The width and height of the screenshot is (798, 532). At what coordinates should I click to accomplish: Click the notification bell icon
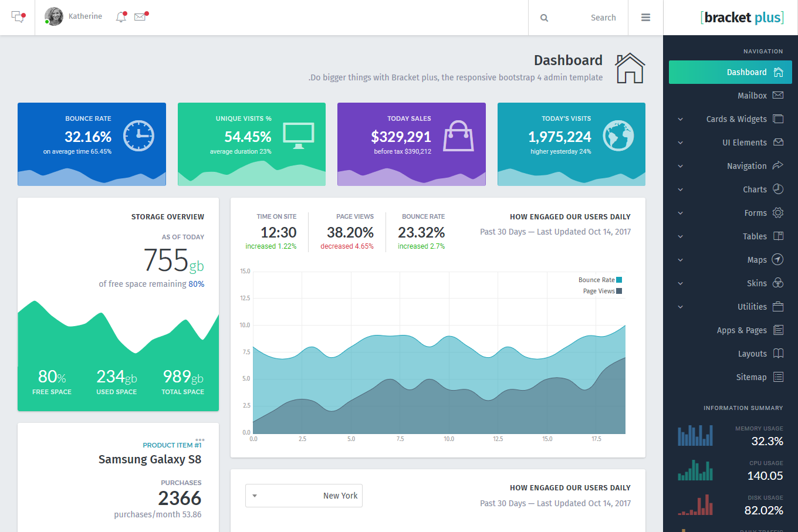click(x=121, y=17)
